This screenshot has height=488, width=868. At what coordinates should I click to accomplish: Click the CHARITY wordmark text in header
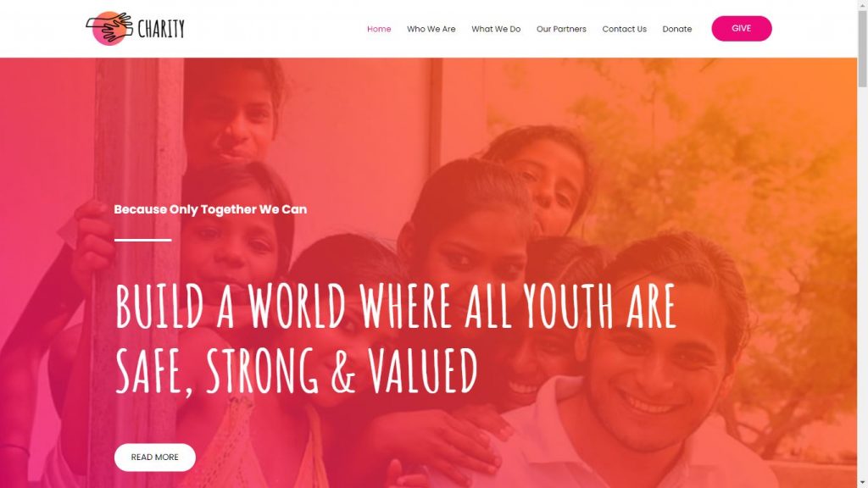click(160, 29)
